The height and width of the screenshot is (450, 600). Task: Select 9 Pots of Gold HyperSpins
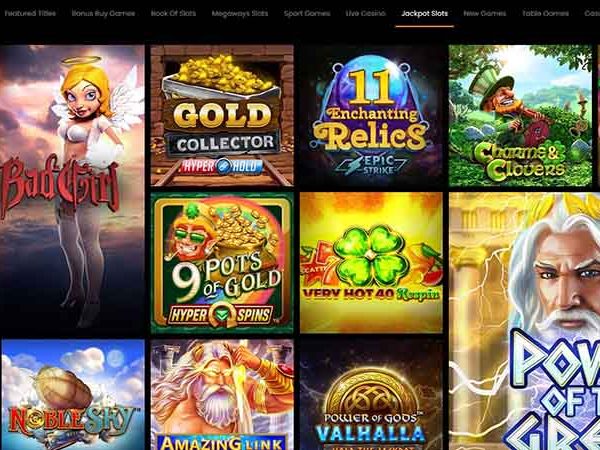222,263
